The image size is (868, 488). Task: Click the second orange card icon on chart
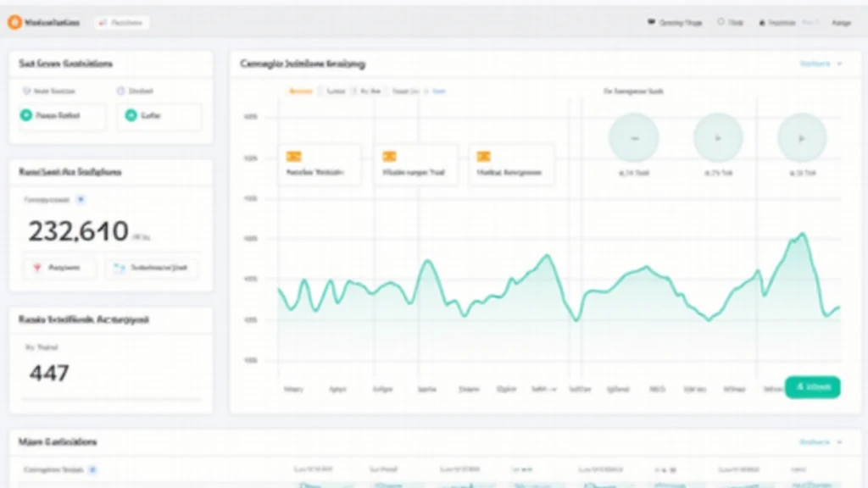[x=390, y=156]
